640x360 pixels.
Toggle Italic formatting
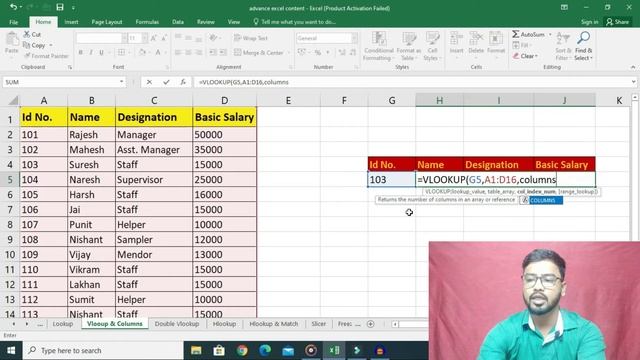(x=91, y=52)
